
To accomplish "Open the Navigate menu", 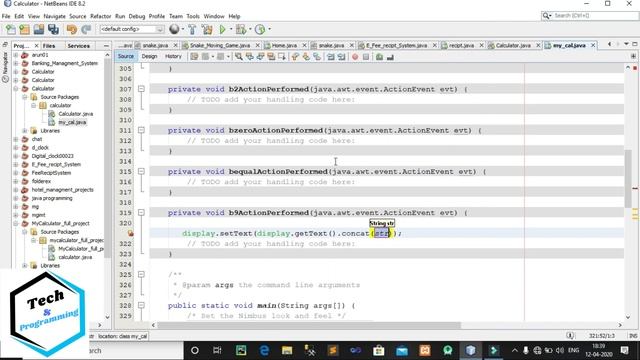I will (x=54, y=16).
